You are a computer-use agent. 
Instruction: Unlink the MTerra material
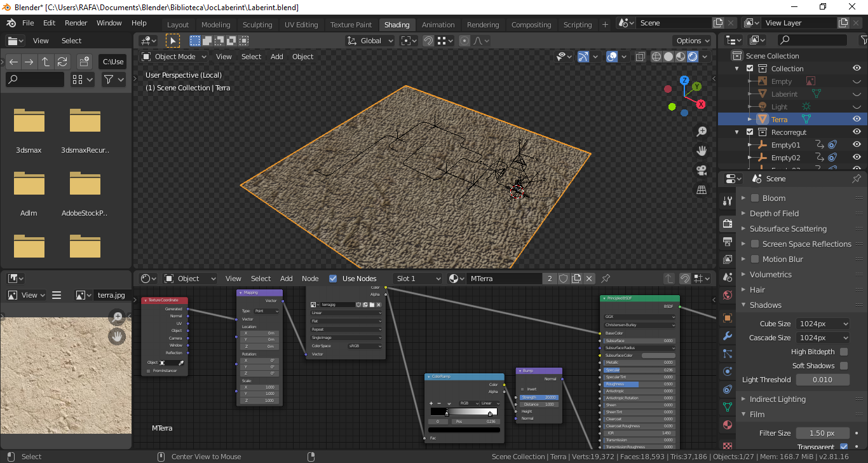pyautogui.click(x=590, y=279)
